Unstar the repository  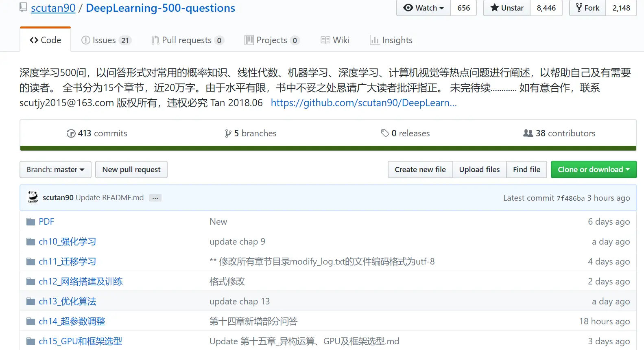pos(507,8)
